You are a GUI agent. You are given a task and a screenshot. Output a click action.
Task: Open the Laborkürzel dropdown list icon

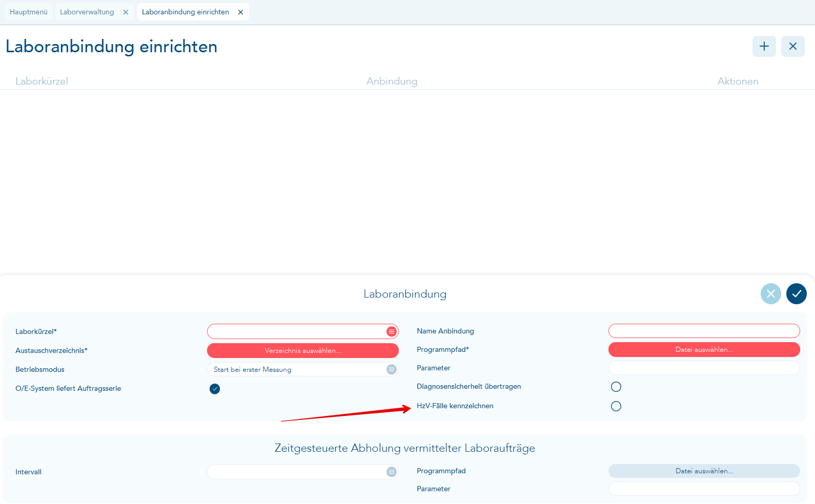tap(392, 331)
